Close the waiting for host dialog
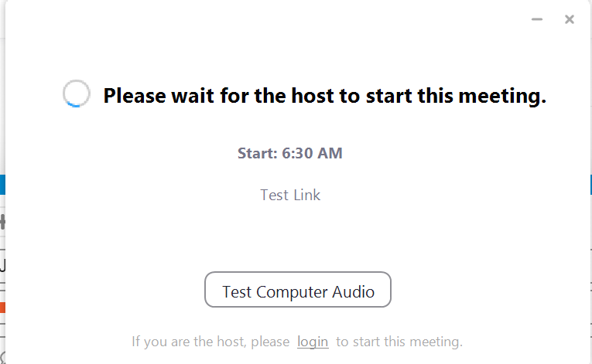Viewport: 592px width, 364px height. point(570,19)
